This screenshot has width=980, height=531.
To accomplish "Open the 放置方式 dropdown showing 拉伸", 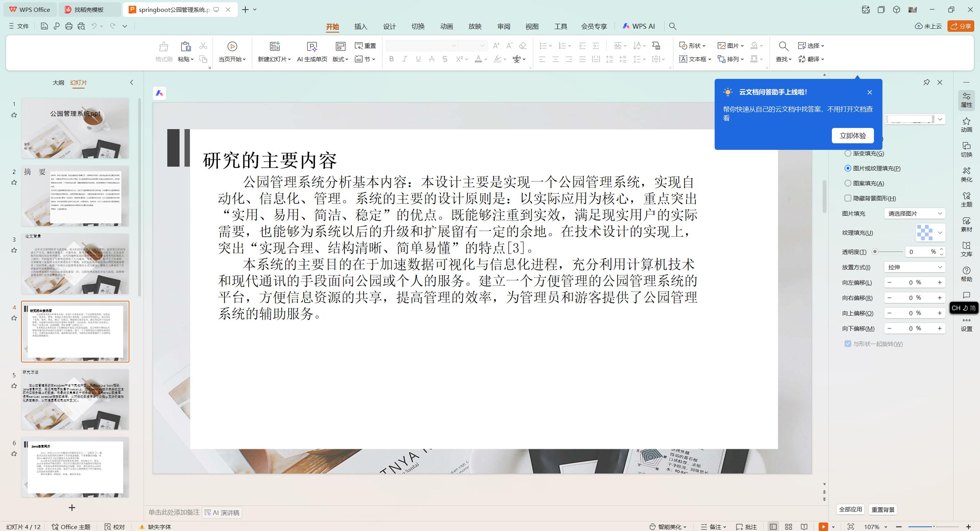I will click(914, 267).
